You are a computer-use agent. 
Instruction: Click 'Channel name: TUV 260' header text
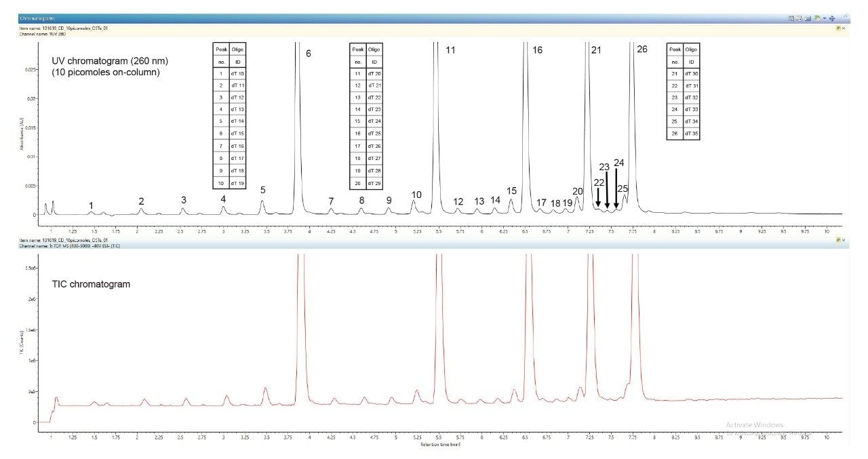pos(43,33)
